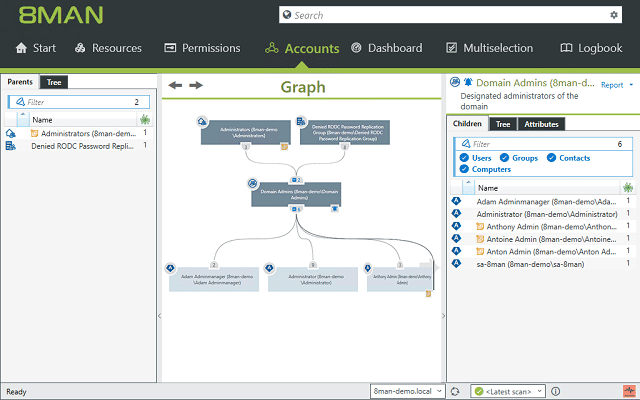
Task: Collapse left panel with splitter arrow
Action: [160, 316]
